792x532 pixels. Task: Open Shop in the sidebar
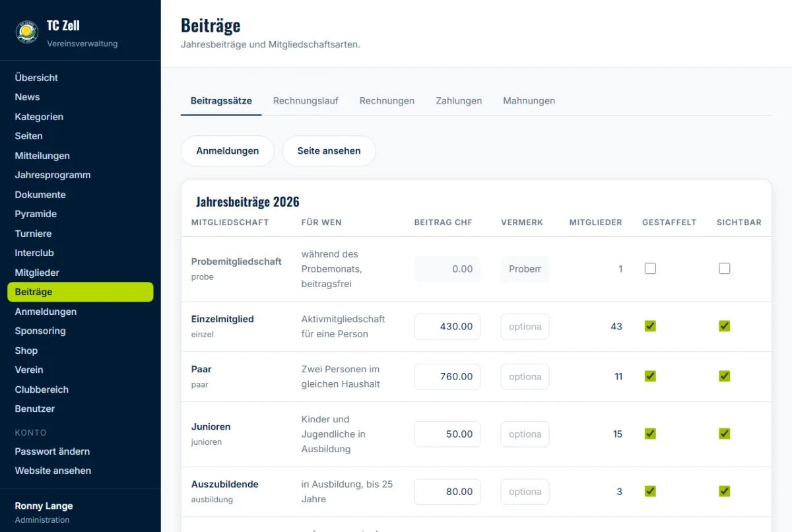click(x=26, y=350)
